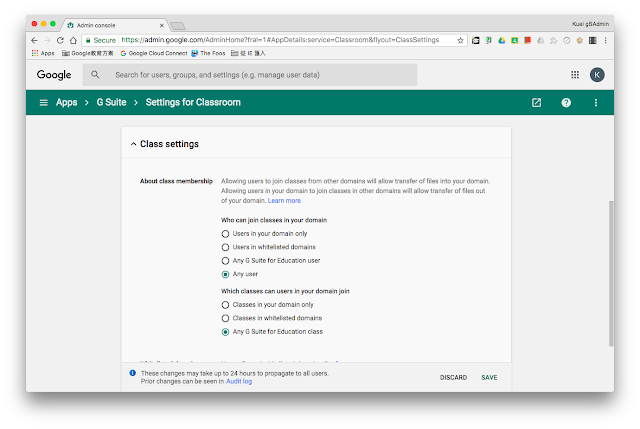Image resolution: width=640 pixels, height=429 pixels.
Task: Select Classes in whitelisted domains
Action: 225,318
